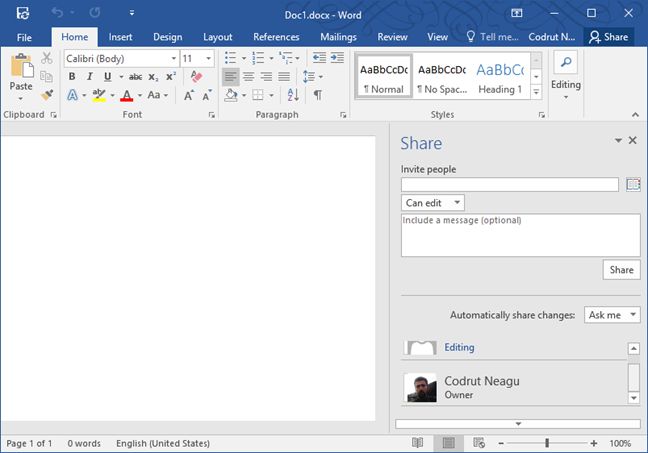
Task: Open Ribbon Display Options in title bar
Action: coord(517,13)
